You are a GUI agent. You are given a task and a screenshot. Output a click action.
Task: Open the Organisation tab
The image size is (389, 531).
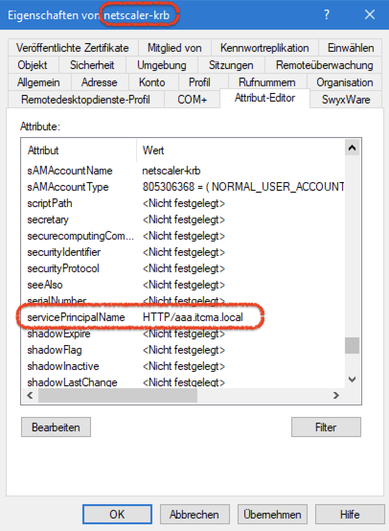[x=345, y=82]
